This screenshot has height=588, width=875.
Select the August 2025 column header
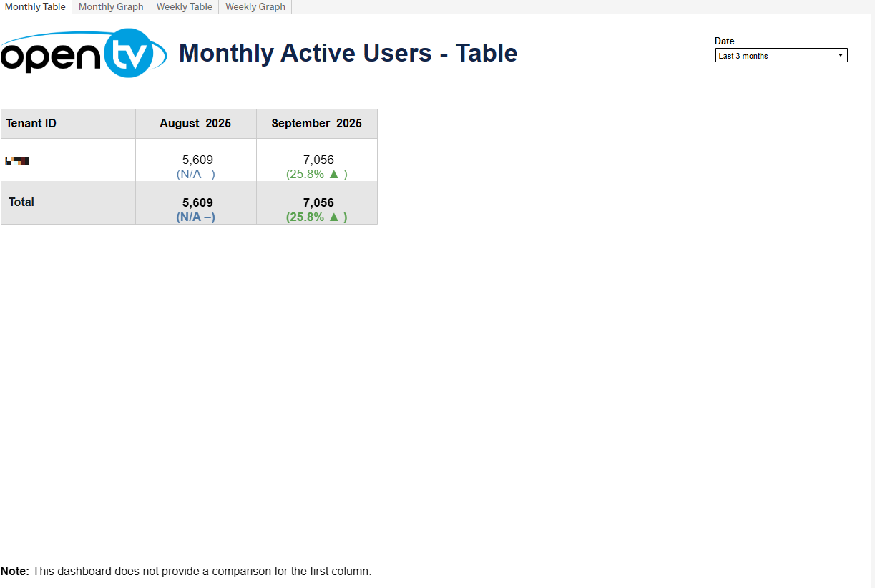(x=195, y=124)
